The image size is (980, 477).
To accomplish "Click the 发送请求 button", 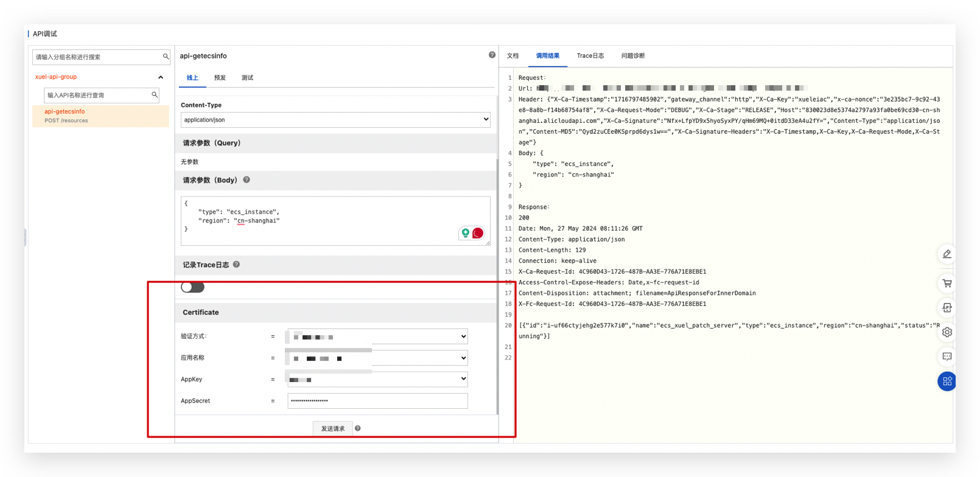I will 332,428.
